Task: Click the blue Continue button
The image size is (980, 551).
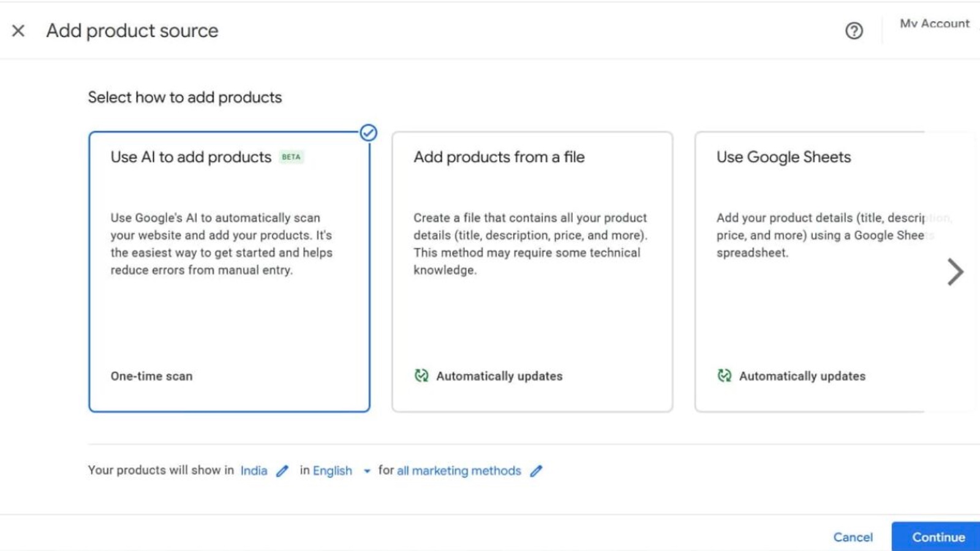Action: tap(936, 536)
